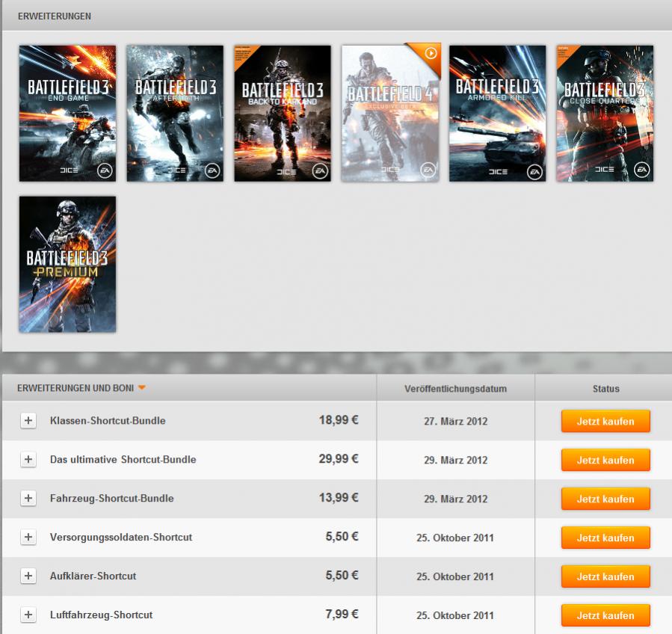Expand Versorgungssoldaten-Shortcut row
The height and width of the screenshot is (634, 672).
click(28, 537)
